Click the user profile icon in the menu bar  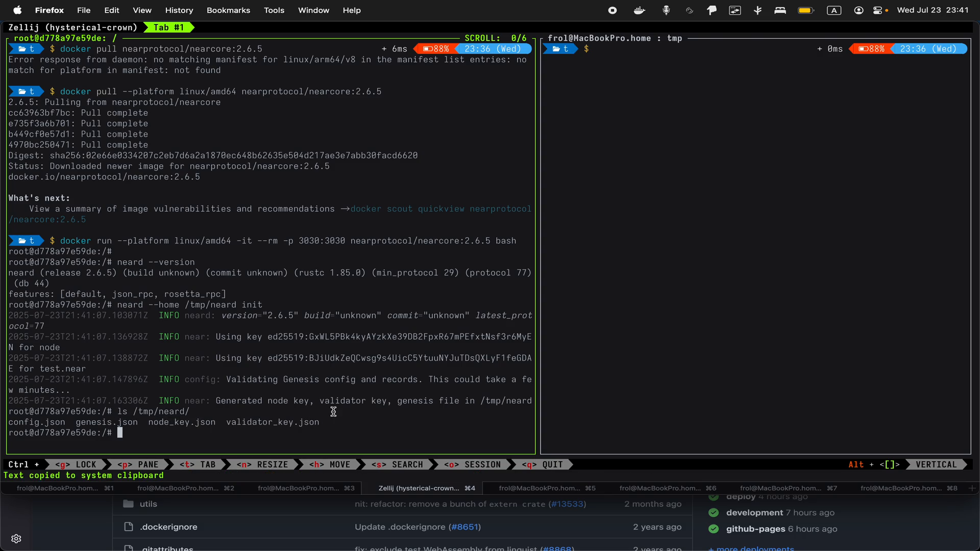[858, 10]
